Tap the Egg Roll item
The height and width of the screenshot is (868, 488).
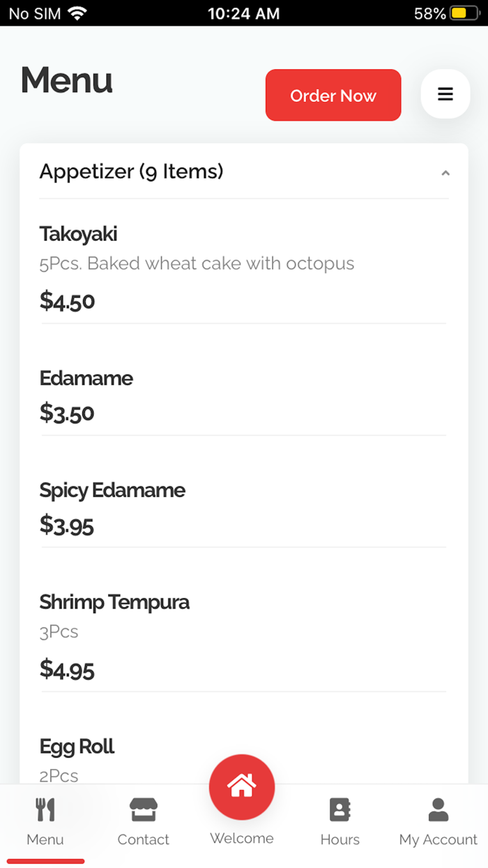pyautogui.click(x=77, y=747)
